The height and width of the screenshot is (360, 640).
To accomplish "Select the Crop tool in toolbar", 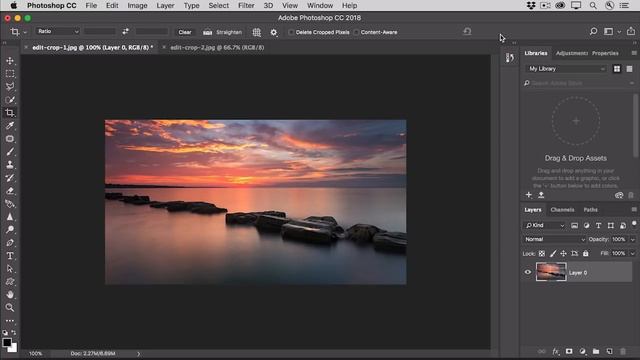I will click(x=10, y=113).
